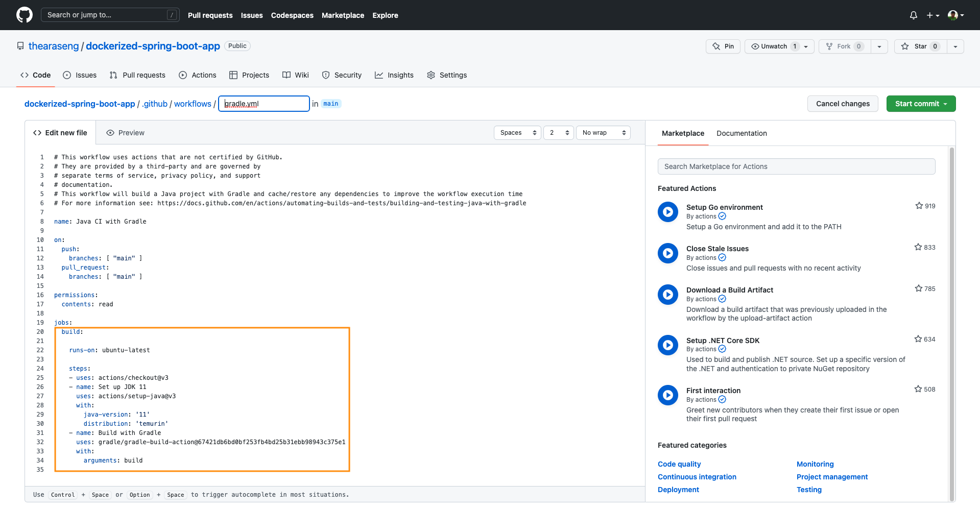This screenshot has height=510, width=980.
Task: Open thearaseng owner link
Action: click(54, 46)
